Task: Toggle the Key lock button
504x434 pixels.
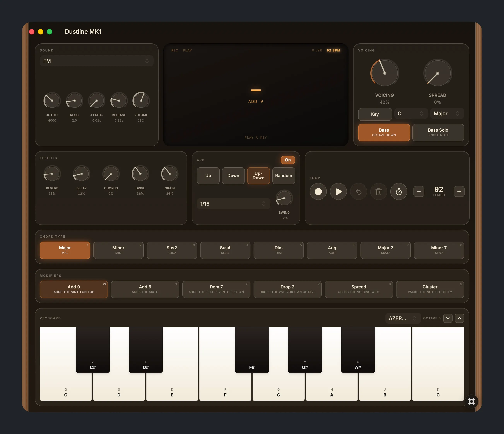Action: [x=375, y=114]
